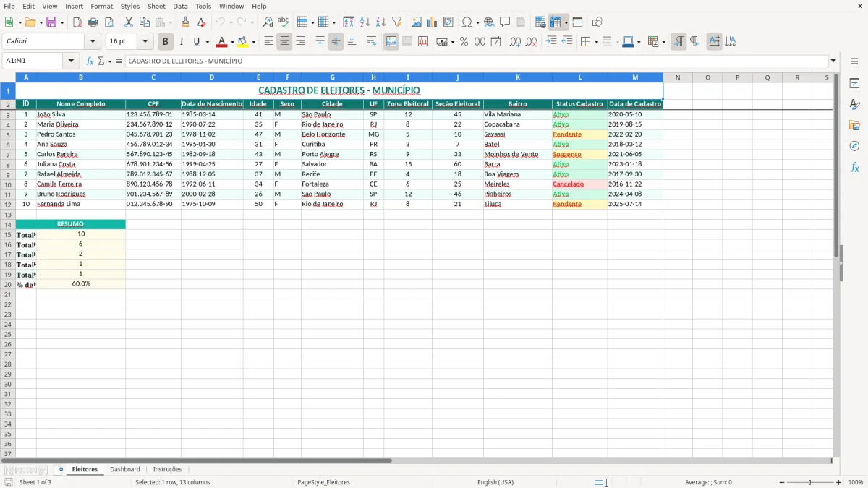
Task: Click the 100% zoom level
Action: point(856,482)
